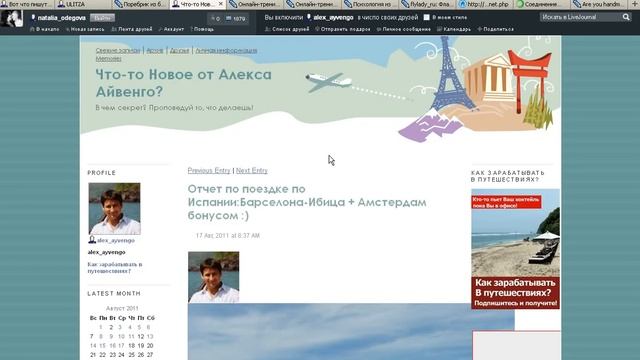Click the Как зарабатывать в путешествиях beach banner

516,249
